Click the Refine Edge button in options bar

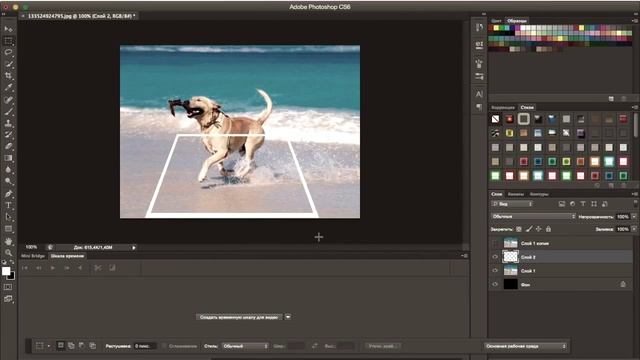click(382, 346)
